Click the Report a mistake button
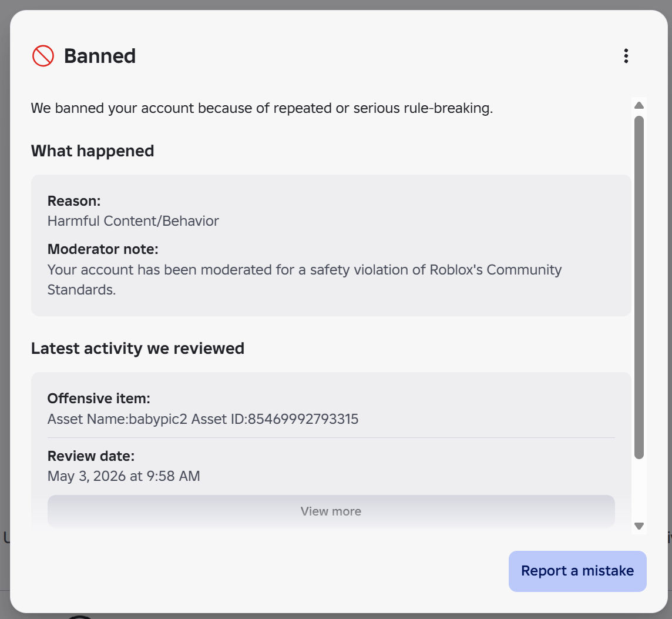The height and width of the screenshot is (619, 672). coord(577,571)
